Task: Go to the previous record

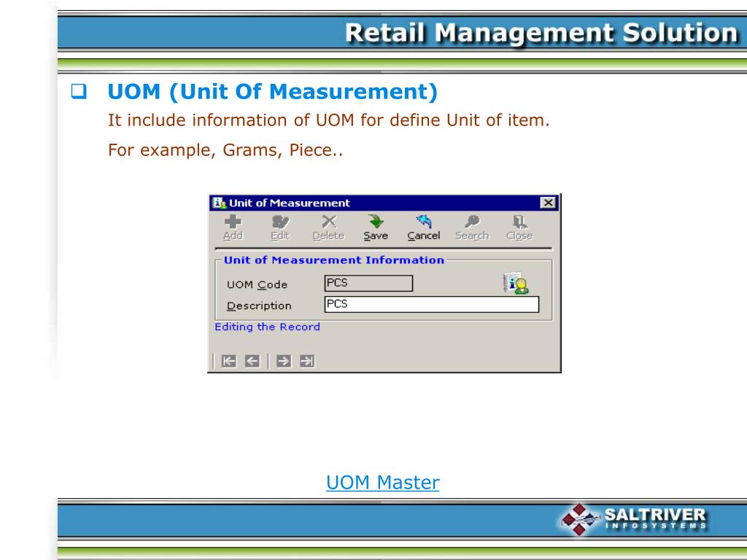Action: click(252, 361)
